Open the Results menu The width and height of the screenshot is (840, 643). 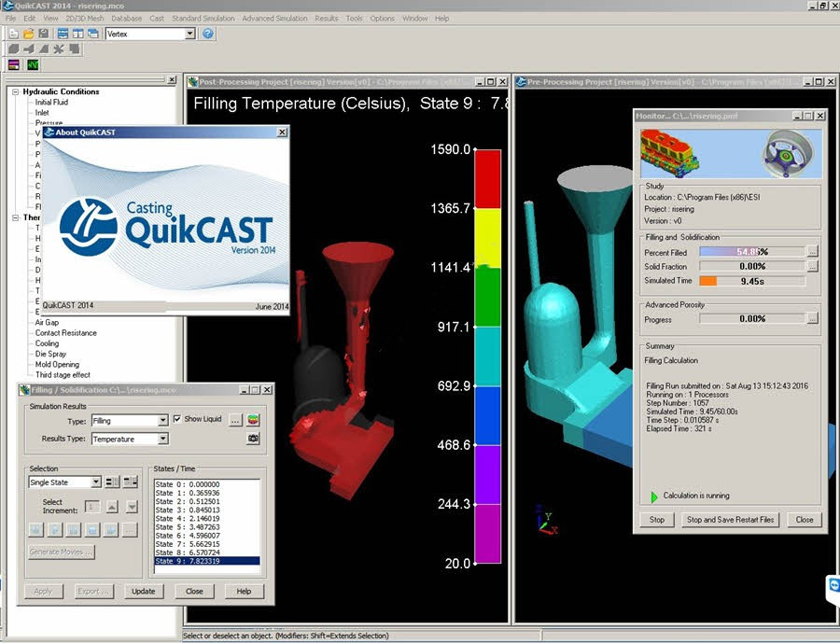(327, 19)
